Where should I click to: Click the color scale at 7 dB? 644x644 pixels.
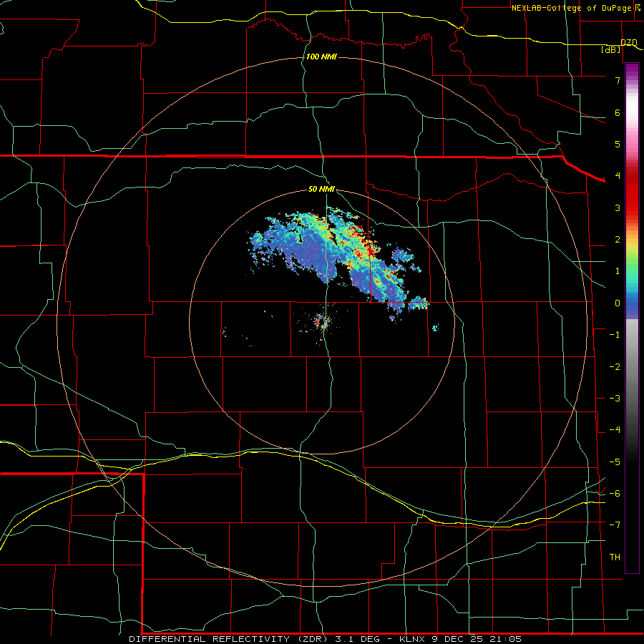coord(632,80)
